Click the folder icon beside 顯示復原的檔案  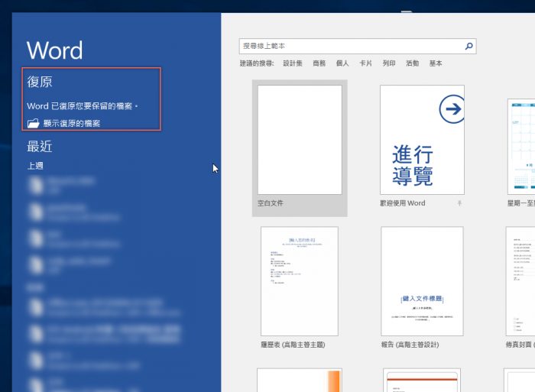34,123
